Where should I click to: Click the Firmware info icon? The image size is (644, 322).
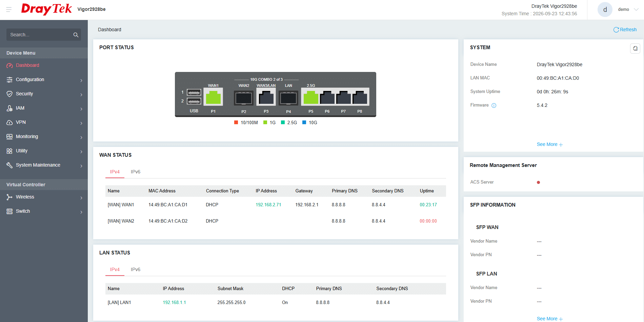494,106
